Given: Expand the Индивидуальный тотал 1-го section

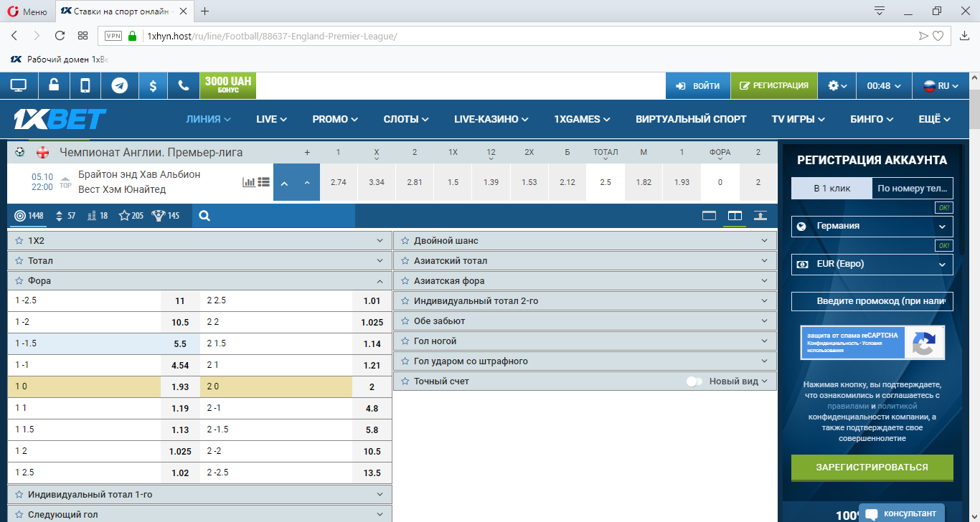Looking at the screenshot, I should coord(199,495).
